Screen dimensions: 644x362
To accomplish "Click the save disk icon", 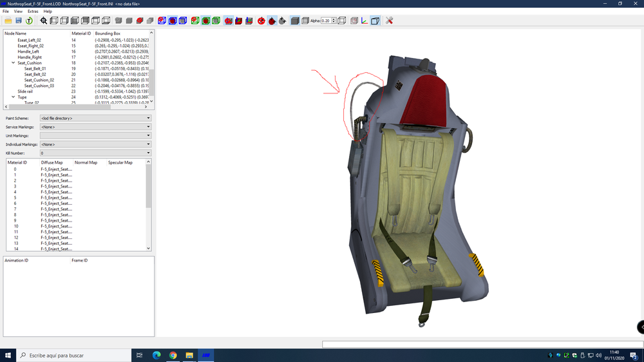I will click(19, 21).
